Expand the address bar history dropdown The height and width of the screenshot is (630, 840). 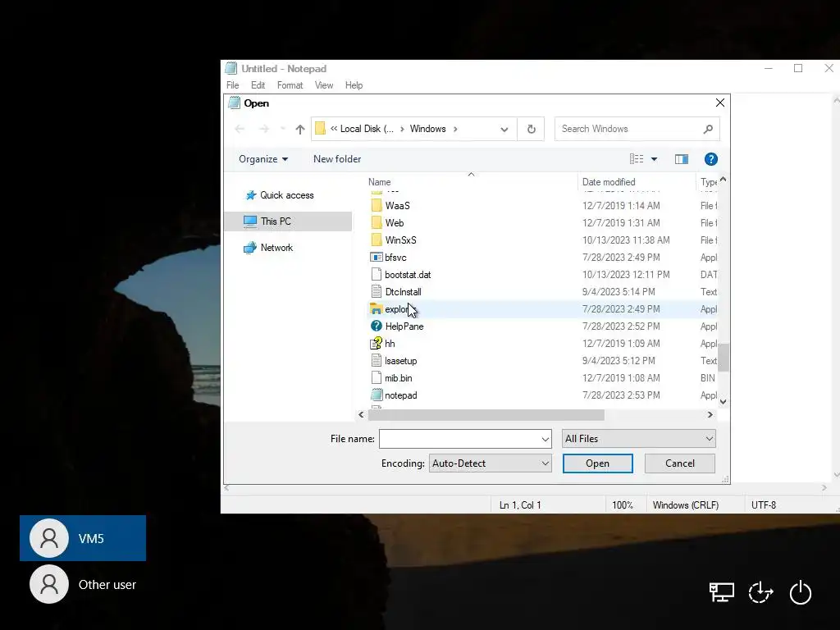504,129
